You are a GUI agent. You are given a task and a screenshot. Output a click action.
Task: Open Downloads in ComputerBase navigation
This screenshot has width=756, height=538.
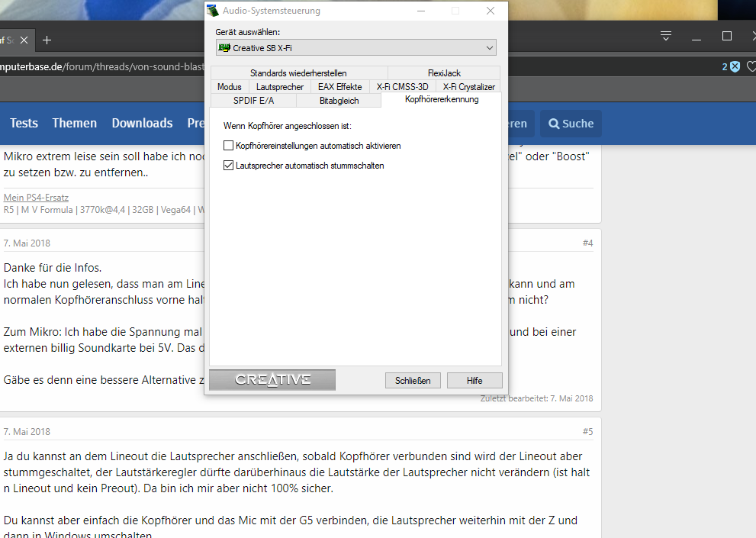pyautogui.click(x=142, y=123)
